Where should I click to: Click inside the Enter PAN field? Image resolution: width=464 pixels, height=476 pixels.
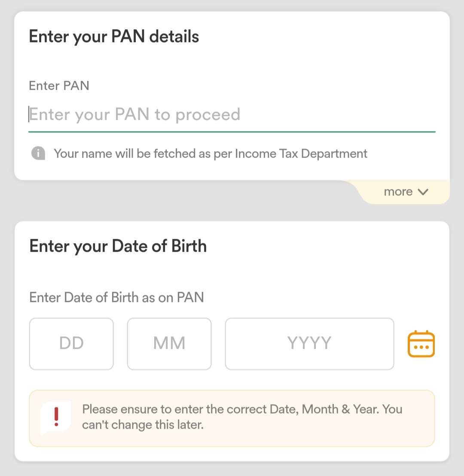click(172, 114)
